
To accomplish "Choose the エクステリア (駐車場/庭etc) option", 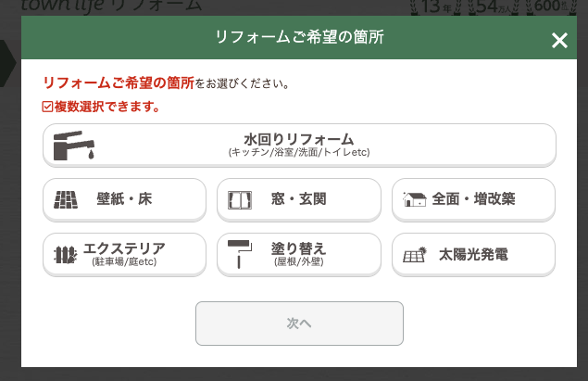I will (124, 254).
